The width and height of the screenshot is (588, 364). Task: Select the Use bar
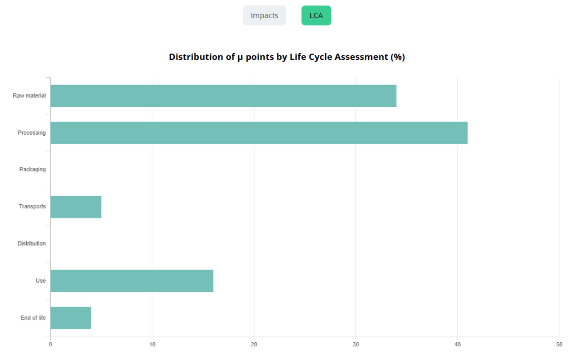(132, 281)
